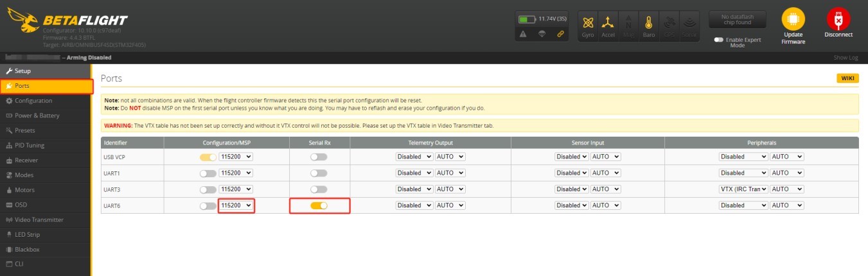
Task: Toggle Configuration/MSP switch for UART1
Action: pyautogui.click(x=208, y=173)
